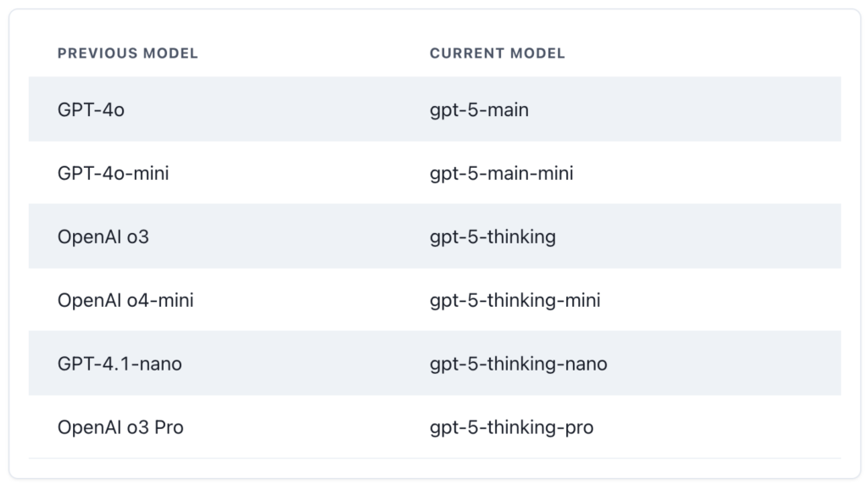Click the middle of the OpenAI o3 shaded row
Screen dimensions: 868x490
[434, 237]
